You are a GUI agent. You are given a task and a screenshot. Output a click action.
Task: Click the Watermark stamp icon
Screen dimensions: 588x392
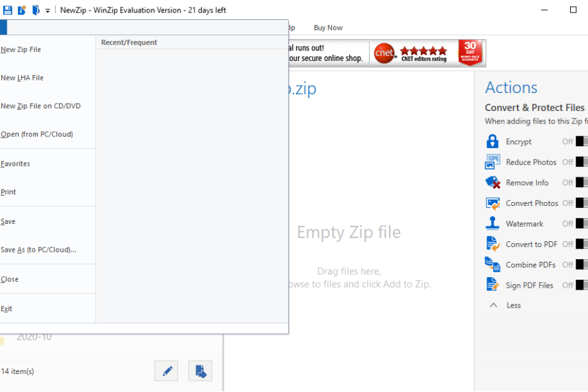pyautogui.click(x=492, y=224)
